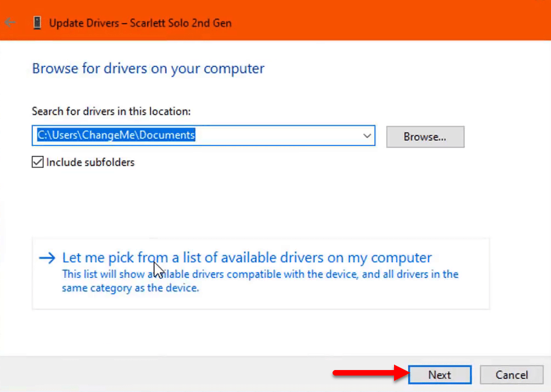
Task: Choose Let me pick from a list of drivers
Action: [260, 273]
